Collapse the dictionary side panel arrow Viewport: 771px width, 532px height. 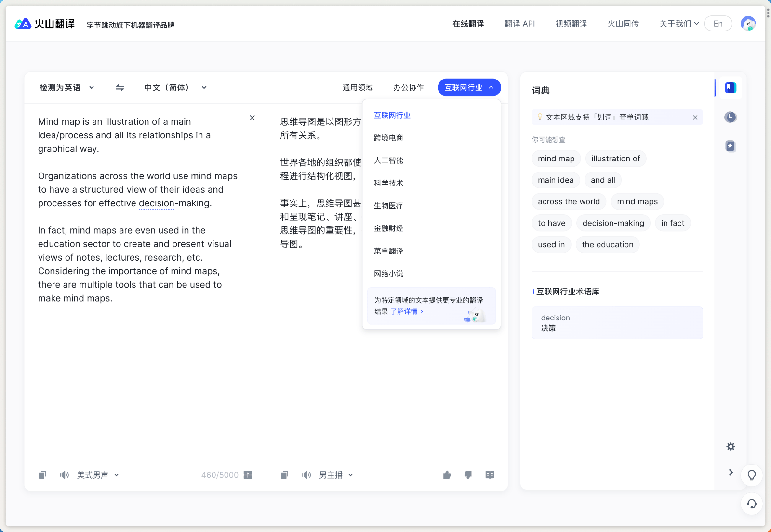(731, 473)
